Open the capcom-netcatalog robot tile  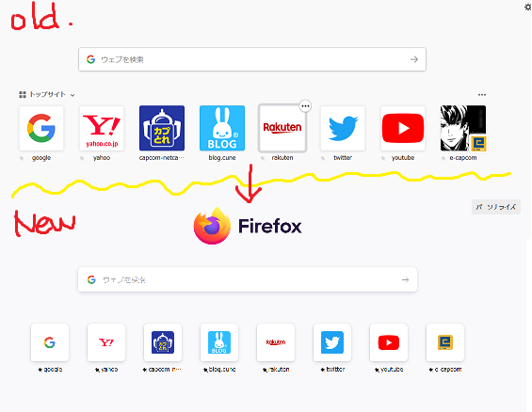click(162, 128)
